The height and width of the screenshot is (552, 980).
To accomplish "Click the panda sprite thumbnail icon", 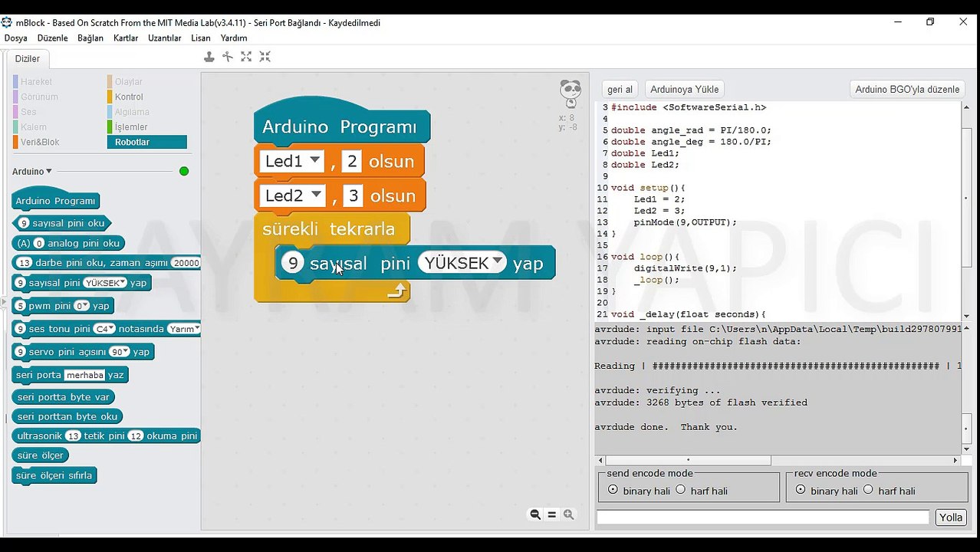I will 570,94.
